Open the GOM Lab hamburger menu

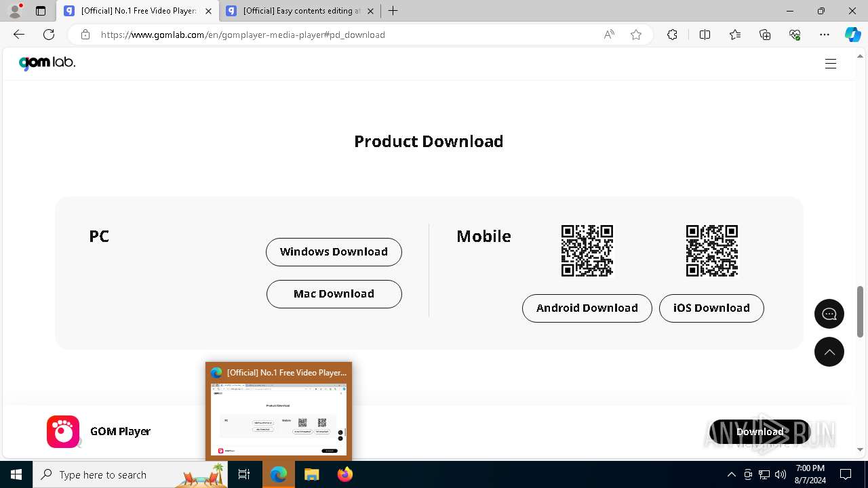point(831,64)
